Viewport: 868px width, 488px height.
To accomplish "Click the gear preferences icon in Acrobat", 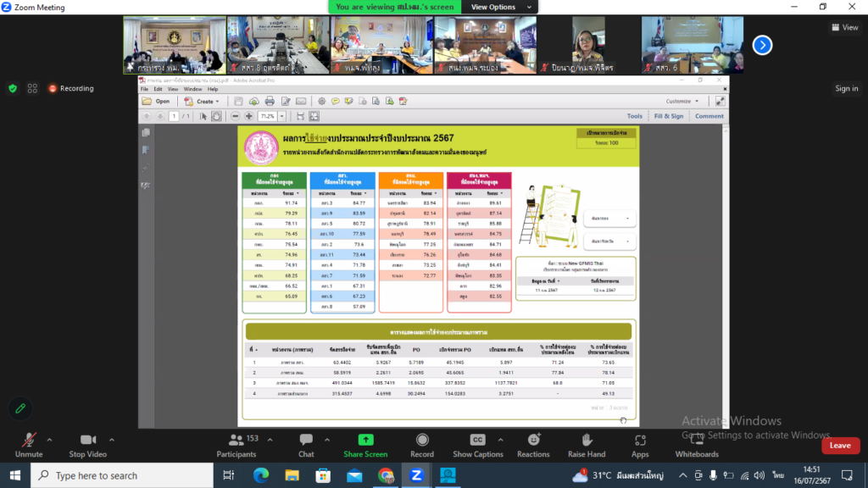I will (x=321, y=102).
